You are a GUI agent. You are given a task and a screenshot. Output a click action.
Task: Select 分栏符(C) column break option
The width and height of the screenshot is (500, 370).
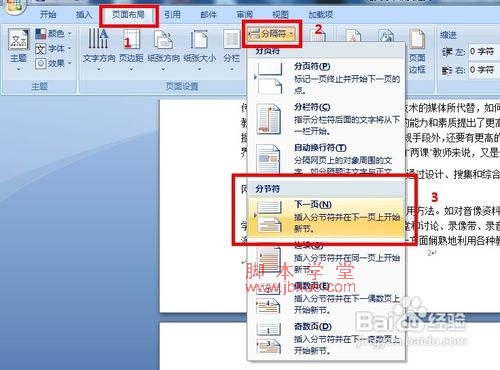(x=326, y=119)
